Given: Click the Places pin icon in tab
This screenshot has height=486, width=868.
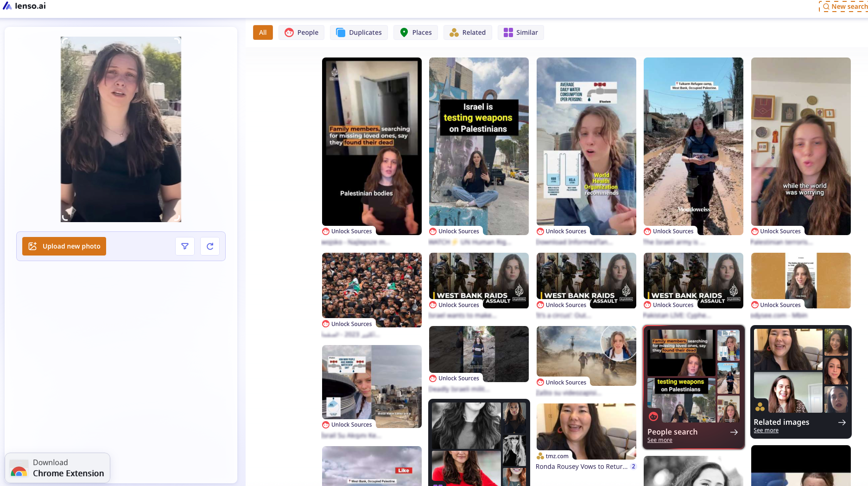Looking at the screenshot, I should click(x=404, y=32).
